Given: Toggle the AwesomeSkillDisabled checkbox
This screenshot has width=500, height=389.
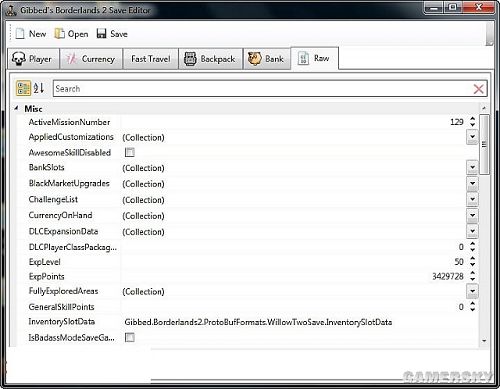Looking at the screenshot, I should click(x=130, y=153).
